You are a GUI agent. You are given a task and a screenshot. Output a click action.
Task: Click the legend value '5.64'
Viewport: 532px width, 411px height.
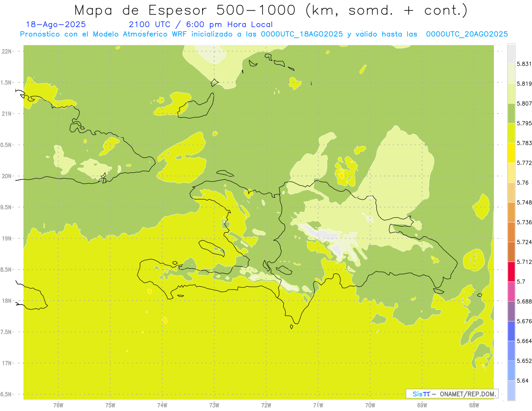tap(523, 381)
